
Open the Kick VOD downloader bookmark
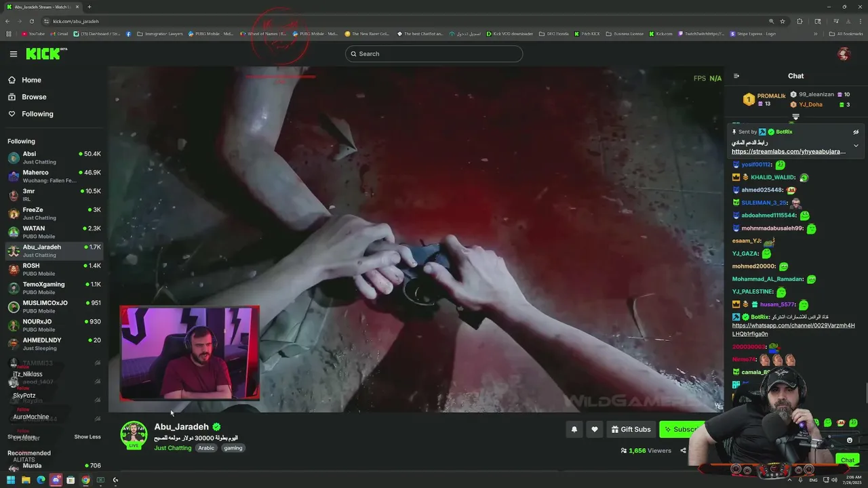509,34
